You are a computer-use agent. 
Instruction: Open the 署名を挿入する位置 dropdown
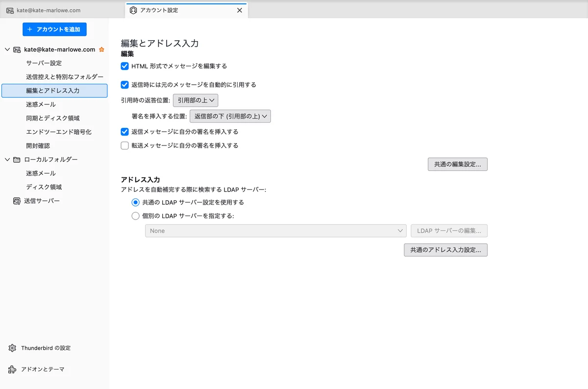(230, 116)
